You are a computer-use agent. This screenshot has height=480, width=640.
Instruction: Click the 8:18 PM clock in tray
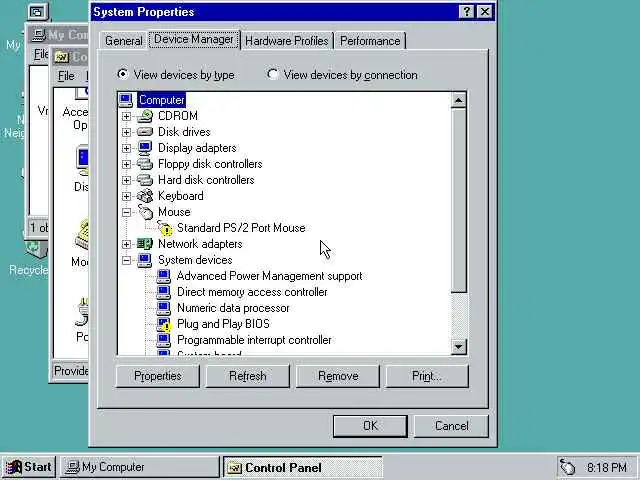tap(607, 467)
